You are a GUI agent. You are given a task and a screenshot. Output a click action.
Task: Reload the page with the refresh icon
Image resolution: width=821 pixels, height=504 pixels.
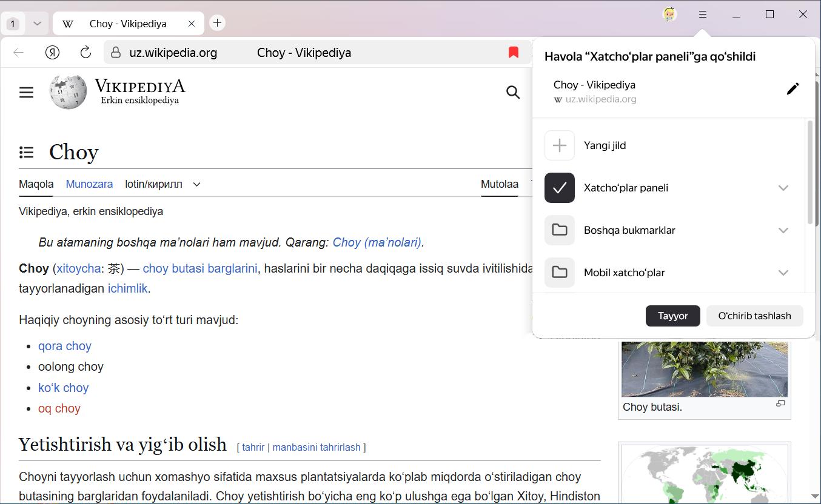[x=86, y=53]
